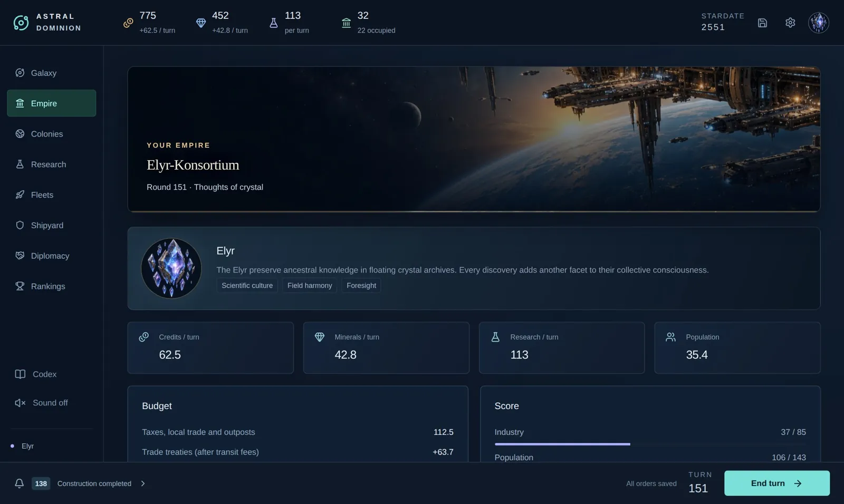Click the 'All orders saved' status text

click(x=651, y=483)
